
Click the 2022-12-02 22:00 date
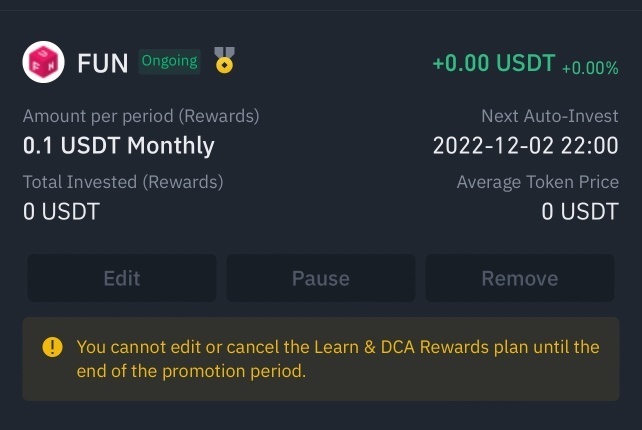525,146
